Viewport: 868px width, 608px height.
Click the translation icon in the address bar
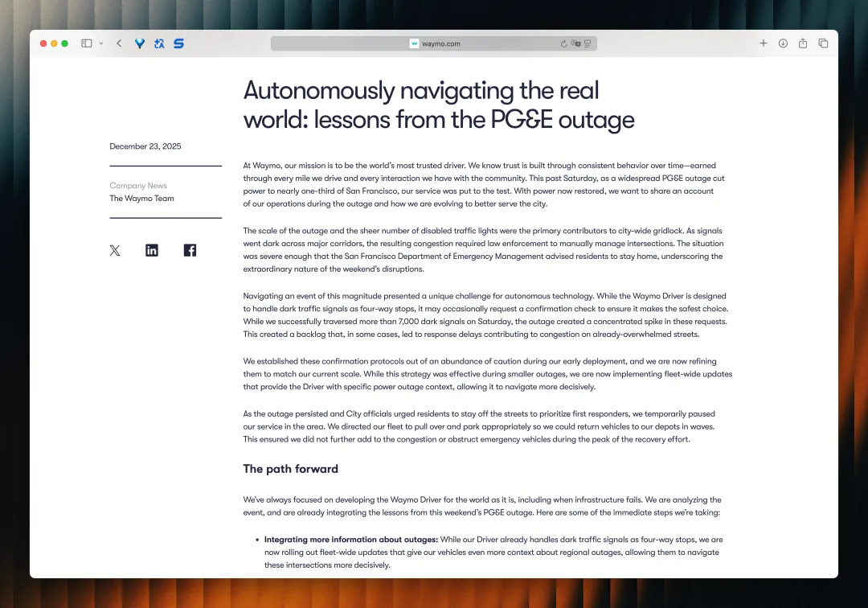pyautogui.click(x=575, y=43)
